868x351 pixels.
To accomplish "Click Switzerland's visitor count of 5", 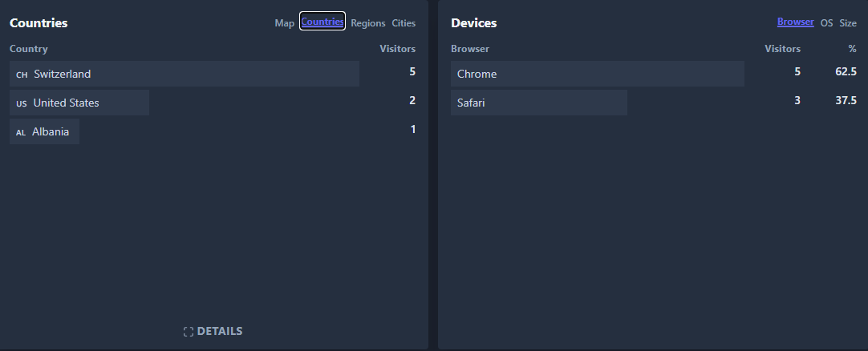I will point(412,71).
